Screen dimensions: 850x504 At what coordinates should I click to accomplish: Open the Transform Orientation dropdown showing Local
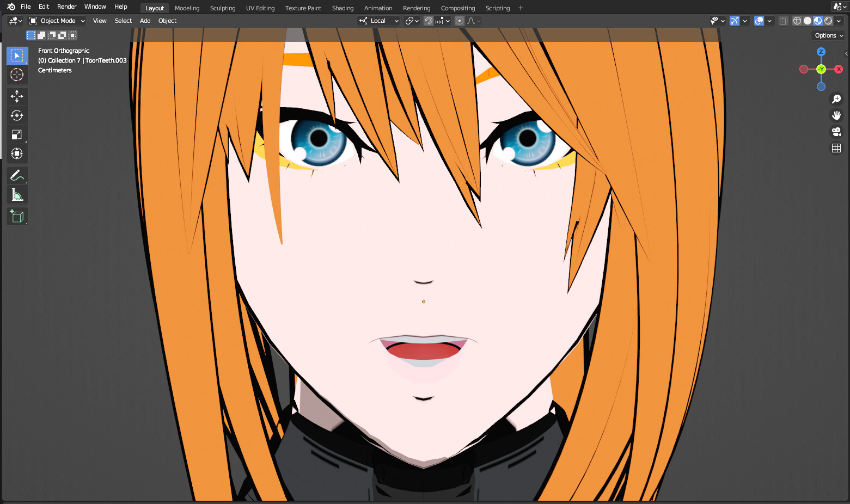click(x=378, y=21)
